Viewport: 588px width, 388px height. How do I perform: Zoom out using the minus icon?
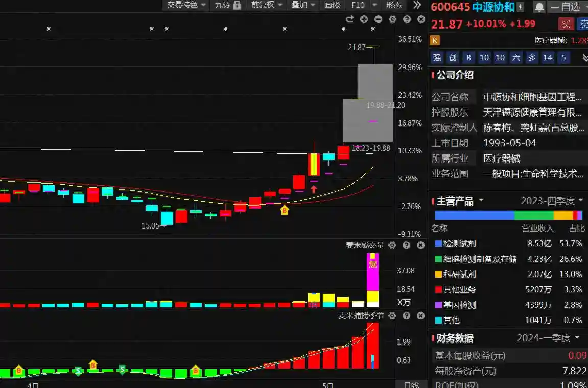click(x=378, y=19)
